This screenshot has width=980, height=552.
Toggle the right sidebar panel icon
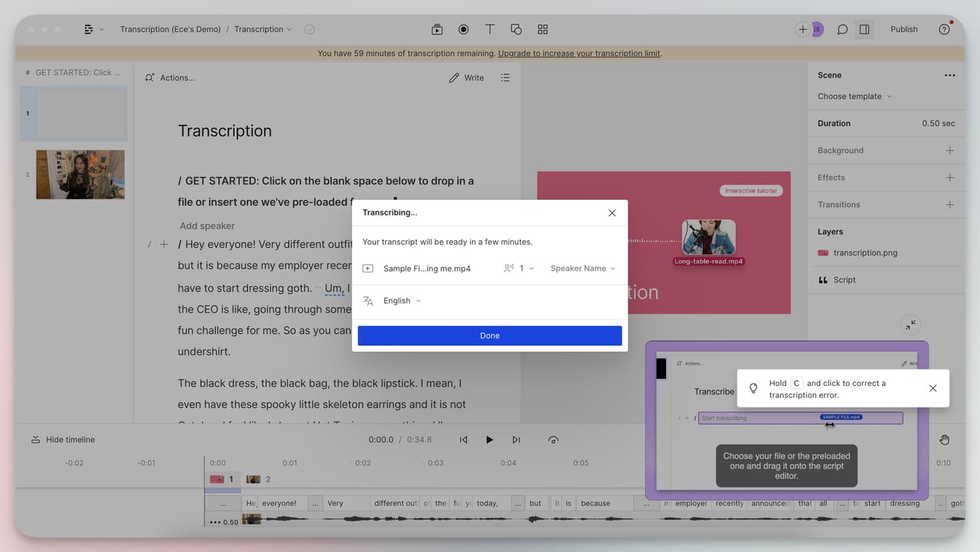point(864,29)
